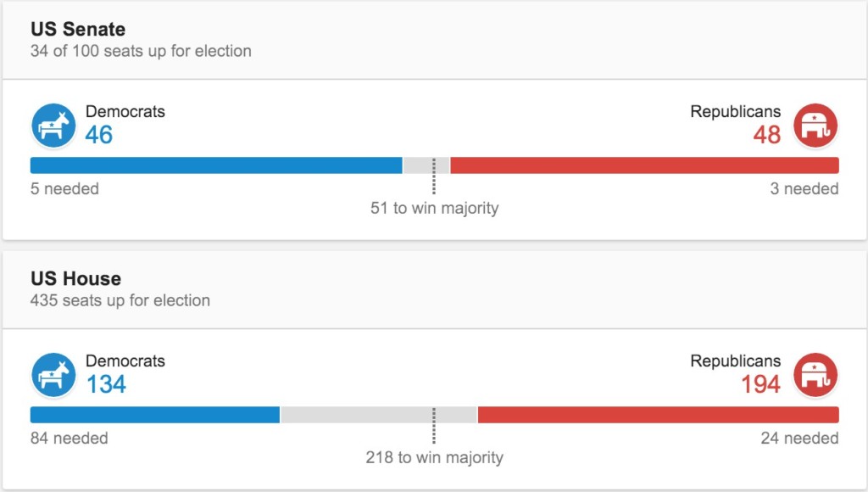Click the blue Senate Democrats bar segment
The image size is (868, 492).
(x=216, y=165)
